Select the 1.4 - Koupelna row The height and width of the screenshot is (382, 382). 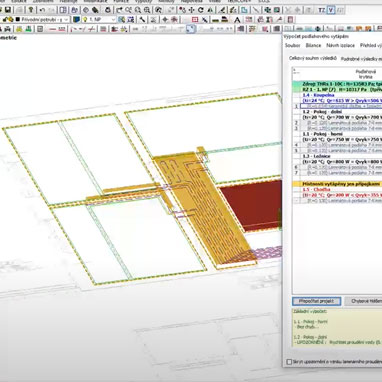coord(337,95)
